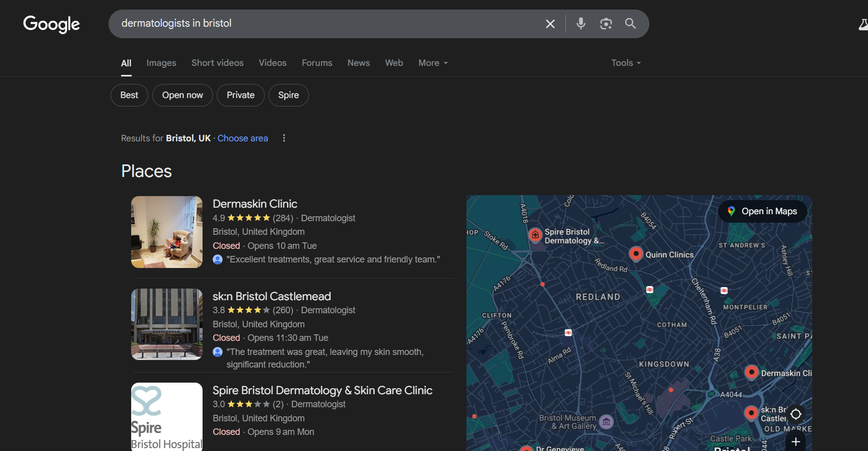Image resolution: width=868 pixels, height=451 pixels.
Task: Open the three-dot results options menu
Action: [284, 138]
